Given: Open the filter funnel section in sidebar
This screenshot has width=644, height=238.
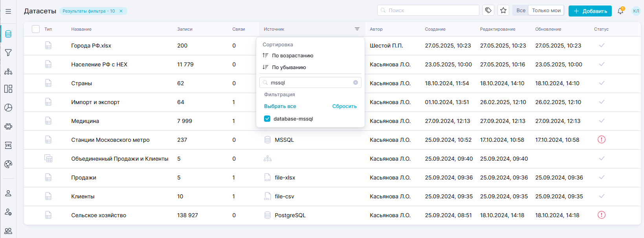Looking at the screenshot, I should (8, 53).
